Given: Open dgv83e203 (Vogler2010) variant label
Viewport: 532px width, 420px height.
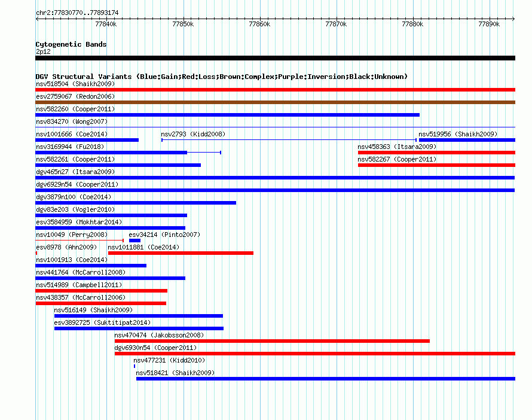Looking at the screenshot, I should point(75,209).
